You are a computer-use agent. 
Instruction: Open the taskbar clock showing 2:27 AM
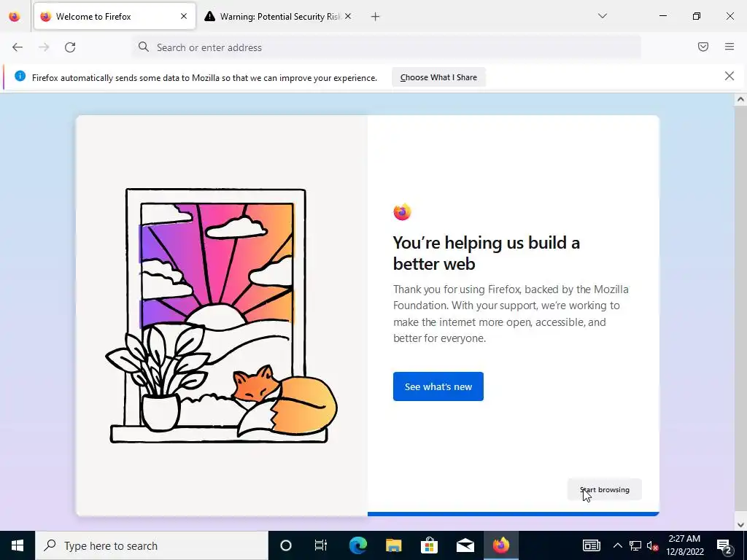pos(684,545)
